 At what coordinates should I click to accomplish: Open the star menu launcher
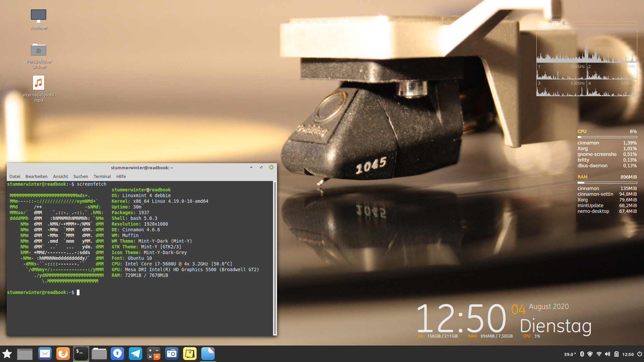point(7,354)
